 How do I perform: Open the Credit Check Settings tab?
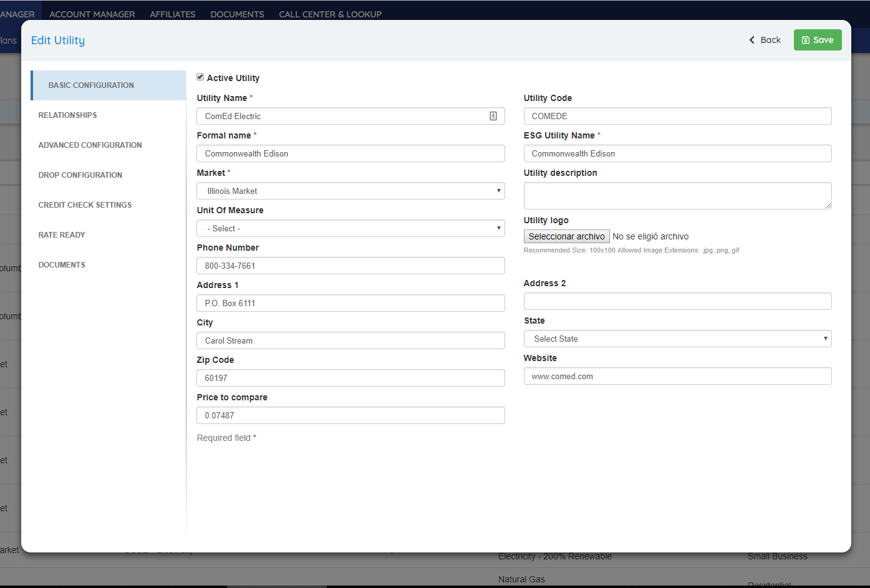click(x=109, y=205)
